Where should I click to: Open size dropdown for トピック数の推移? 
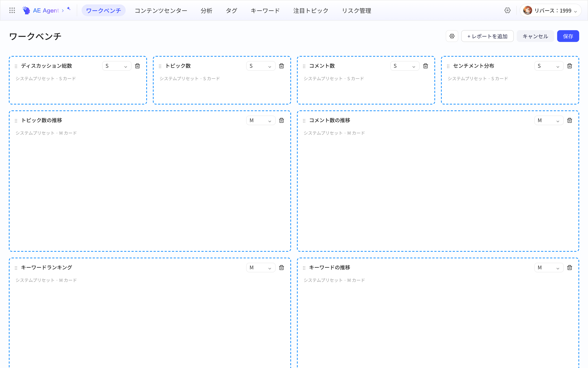click(x=261, y=121)
